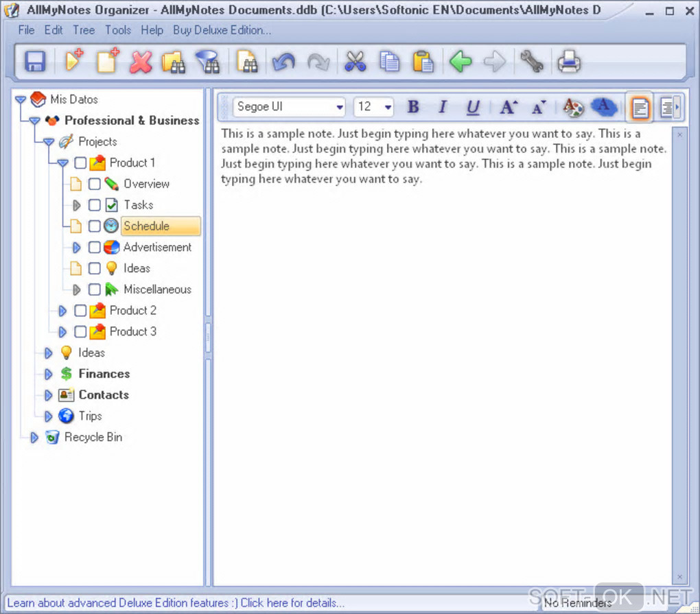Screen dimensions: 700x614
Task: Open options with wrench icon
Action: point(531,62)
